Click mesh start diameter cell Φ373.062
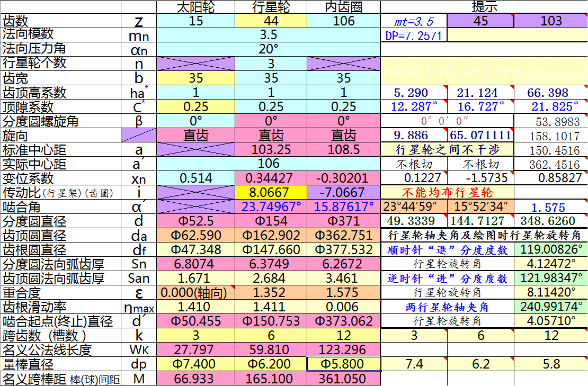 pyautogui.click(x=343, y=321)
